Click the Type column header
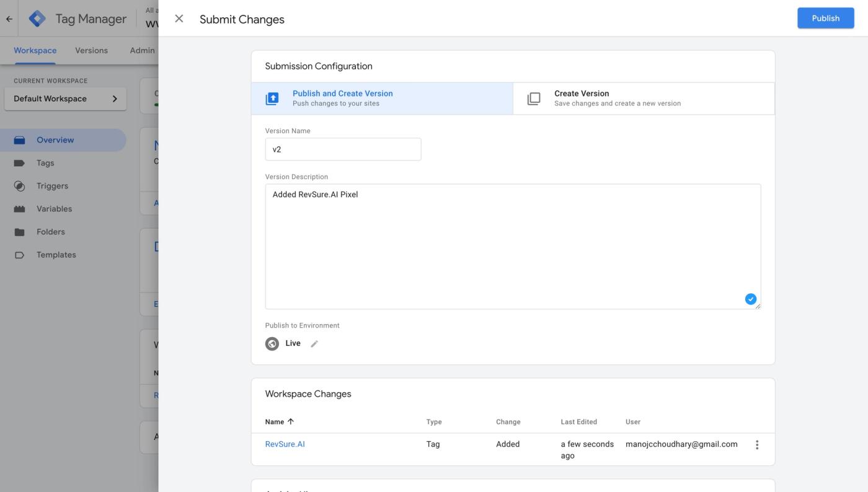 tap(434, 422)
